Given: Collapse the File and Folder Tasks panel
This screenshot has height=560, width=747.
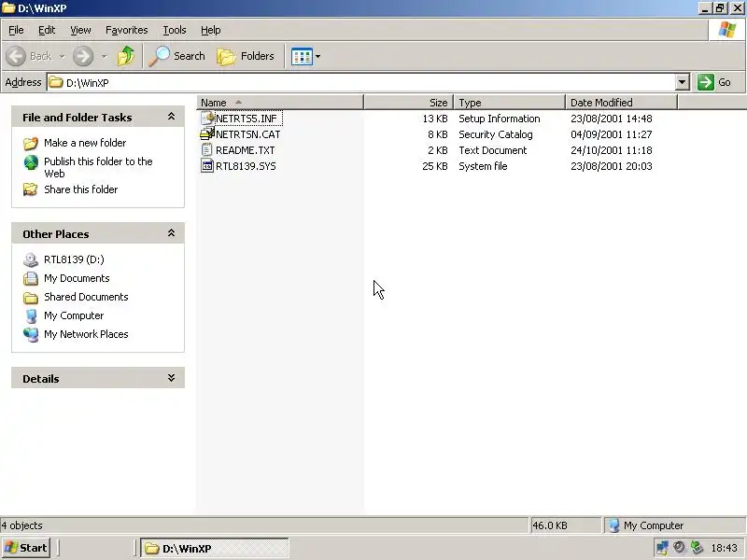Looking at the screenshot, I should (x=171, y=117).
